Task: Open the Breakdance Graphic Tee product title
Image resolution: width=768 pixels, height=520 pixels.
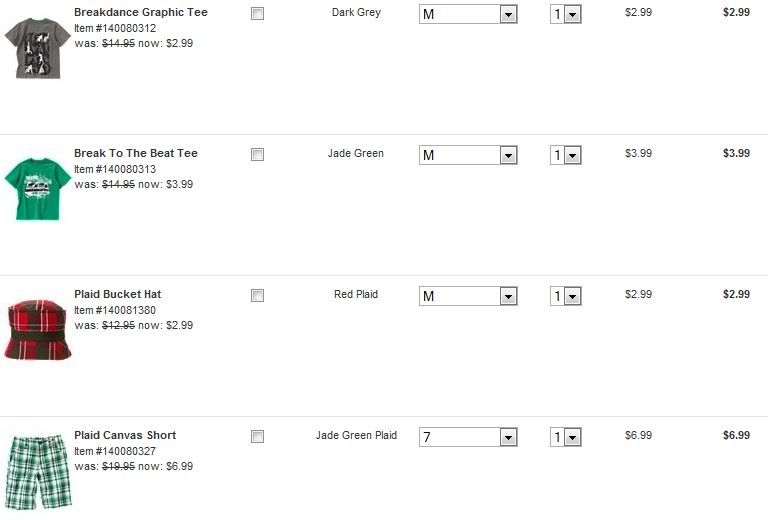Action: click(141, 13)
